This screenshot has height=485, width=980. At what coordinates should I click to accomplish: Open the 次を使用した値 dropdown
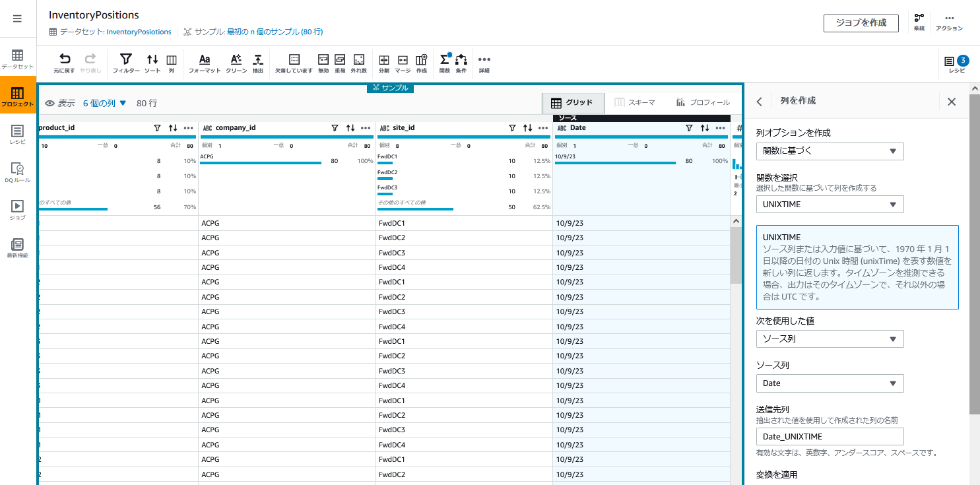pyautogui.click(x=830, y=339)
